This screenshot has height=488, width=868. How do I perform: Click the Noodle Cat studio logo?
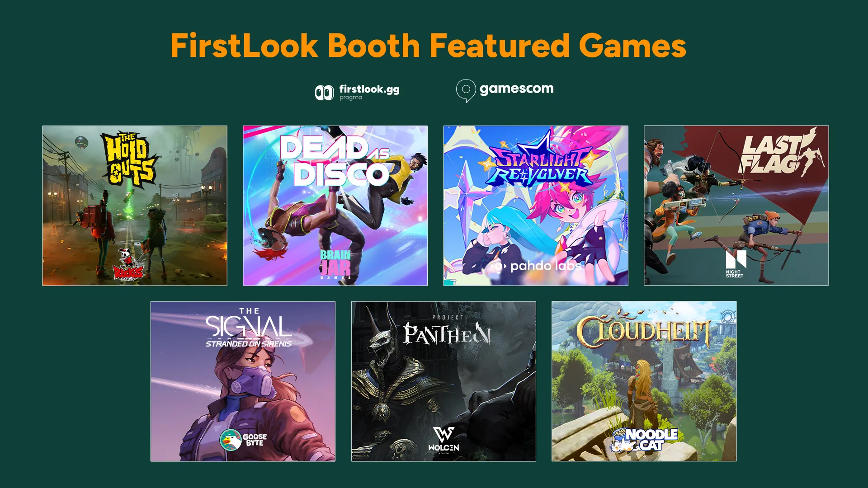644,440
